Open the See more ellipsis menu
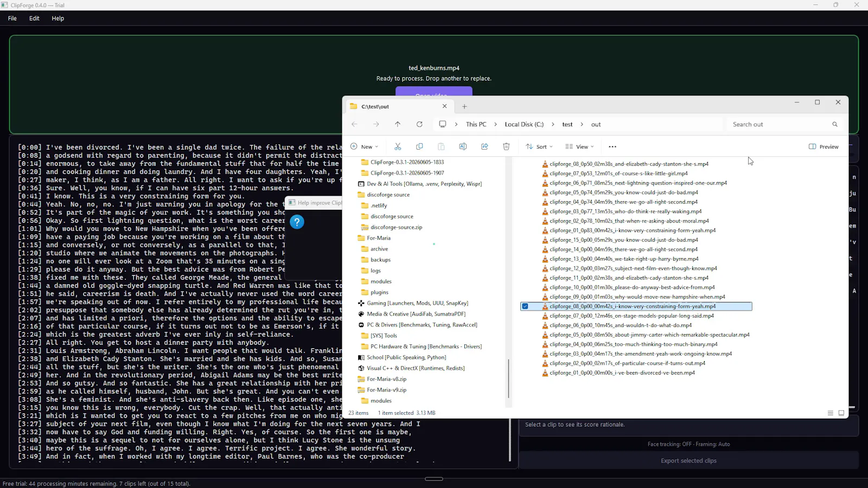868x488 pixels. 612,146
